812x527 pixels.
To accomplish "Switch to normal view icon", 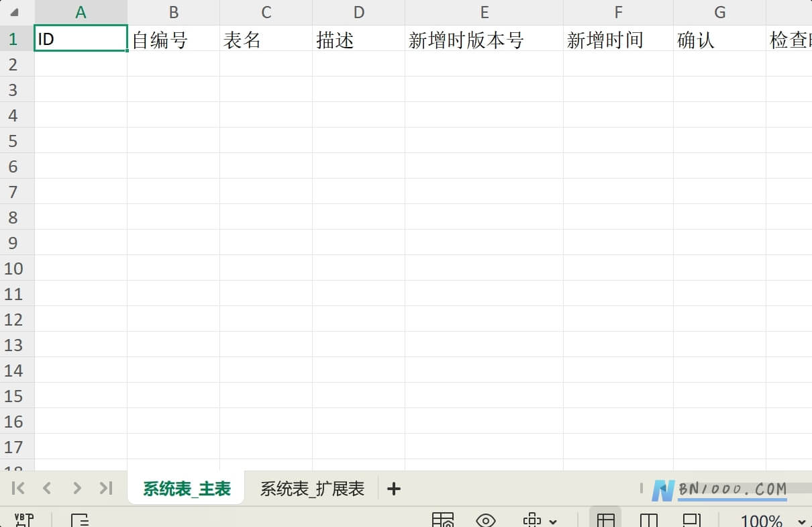I will [605, 520].
